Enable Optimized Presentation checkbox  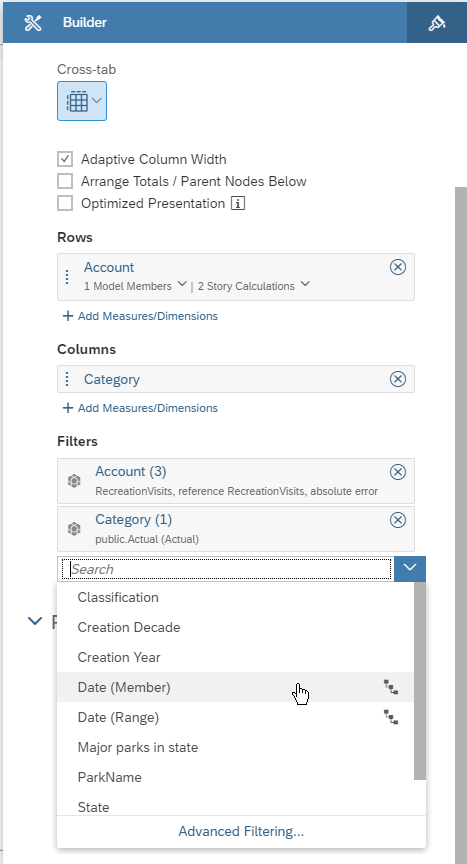[x=65, y=203]
